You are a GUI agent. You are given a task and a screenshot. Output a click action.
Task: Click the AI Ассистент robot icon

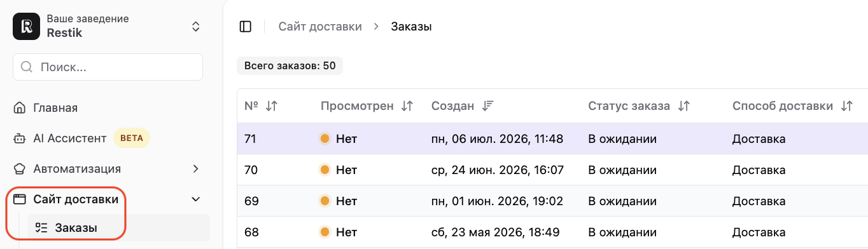click(x=20, y=138)
